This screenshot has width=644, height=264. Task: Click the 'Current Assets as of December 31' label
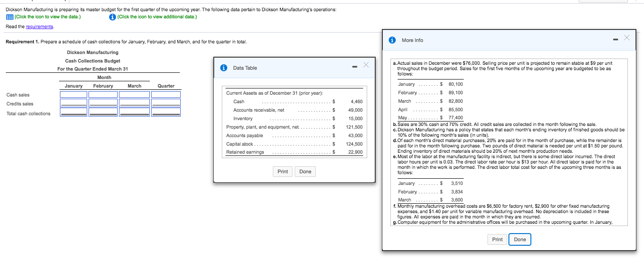coord(275,93)
